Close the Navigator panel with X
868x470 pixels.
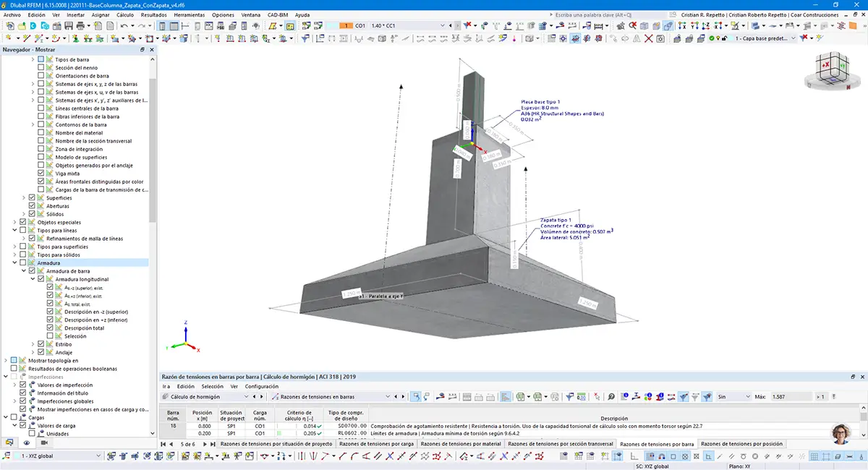[152, 50]
